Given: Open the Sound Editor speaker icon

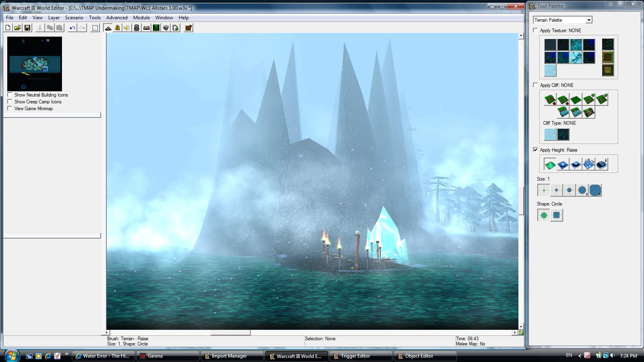Looking at the screenshot, I should (127, 28).
